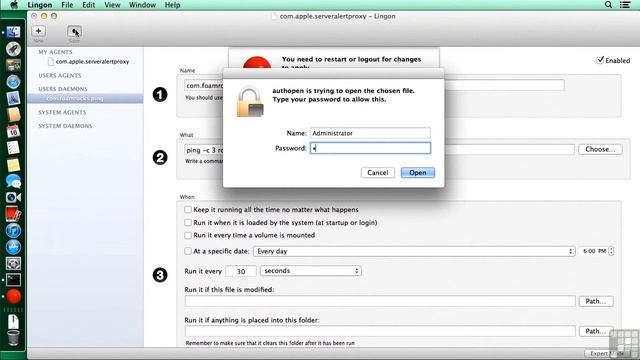Screen dimensions: 640x360
Task: Open iTunes music note icon in dock
Action: pos(13,231)
